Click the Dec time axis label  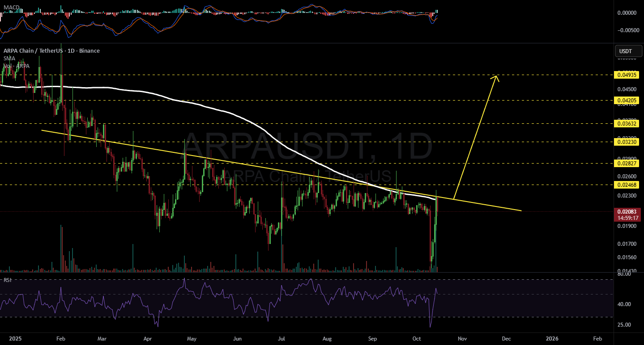pyautogui.click(x=507, y=339)
